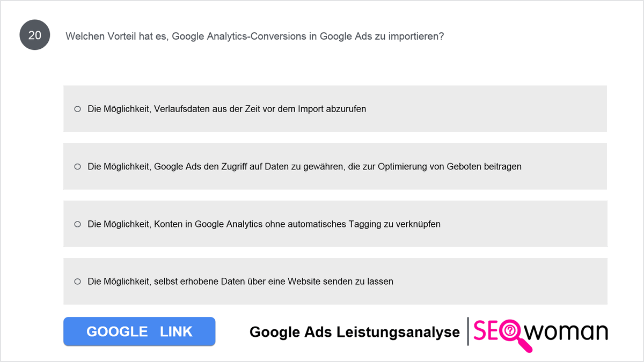
Task: Click the 'woman' wordmark in the logo
Action: pos(566,332)
